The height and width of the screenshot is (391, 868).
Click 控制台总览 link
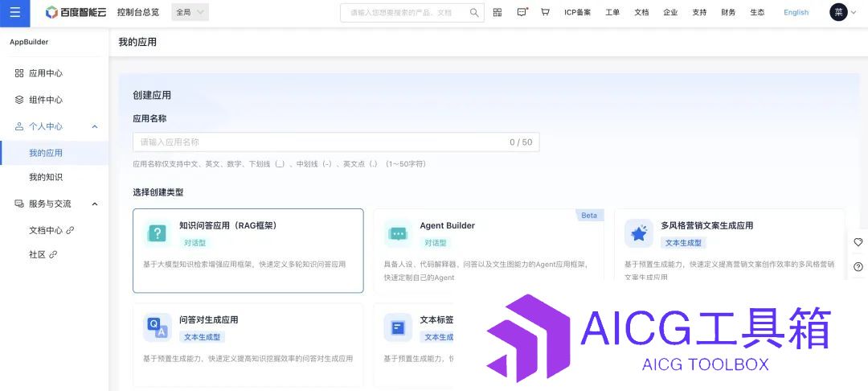click(x=138, y=12)
